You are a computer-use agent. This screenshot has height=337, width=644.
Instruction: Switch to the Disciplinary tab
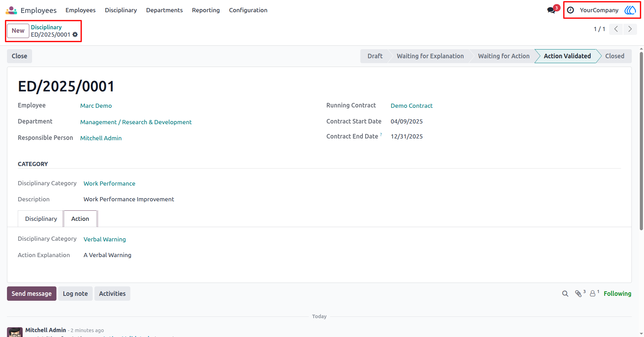pyautogui.click(x=41, y=219)
